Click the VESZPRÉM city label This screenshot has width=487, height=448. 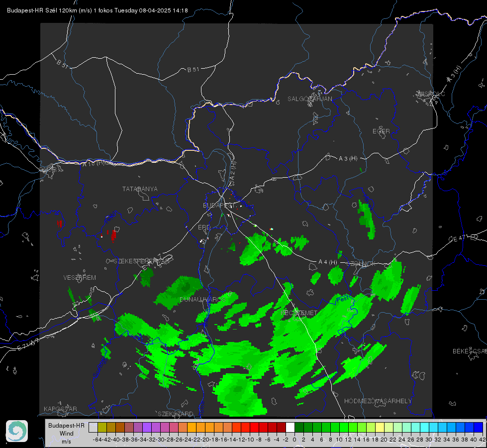[80, 278]
